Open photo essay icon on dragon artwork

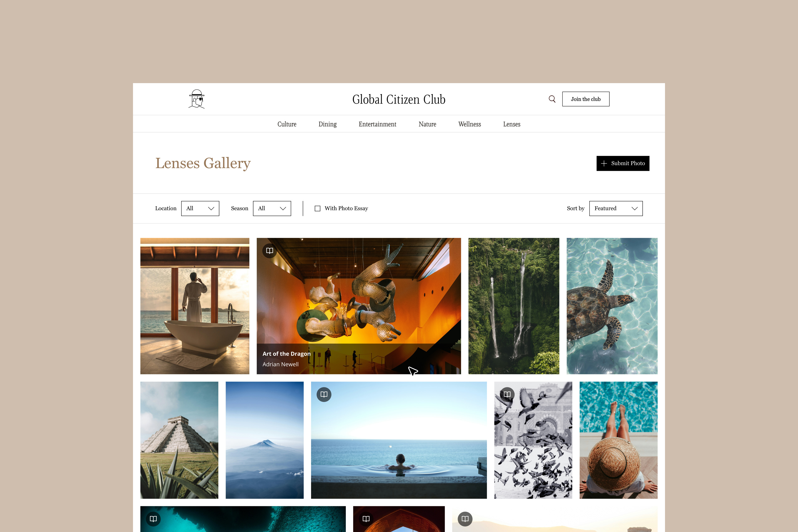(270, 251)
